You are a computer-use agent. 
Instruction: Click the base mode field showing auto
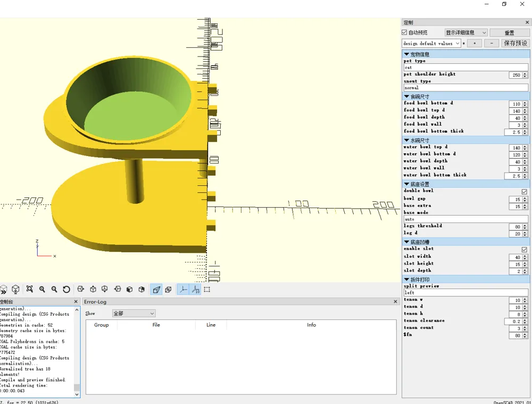[466, 219]
